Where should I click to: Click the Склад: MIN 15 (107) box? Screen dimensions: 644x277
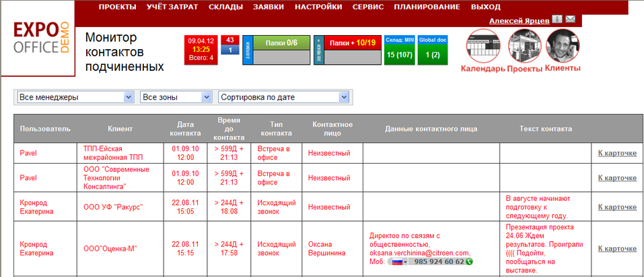[x=399, y=50]
